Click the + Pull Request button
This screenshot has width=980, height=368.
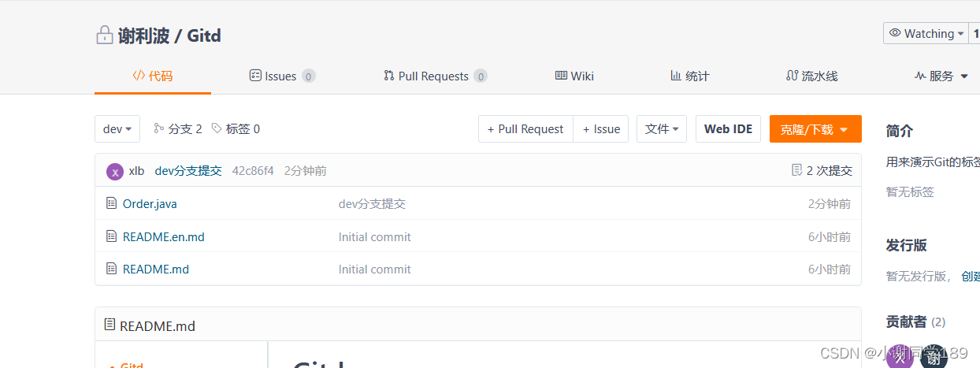click(525, 129)
